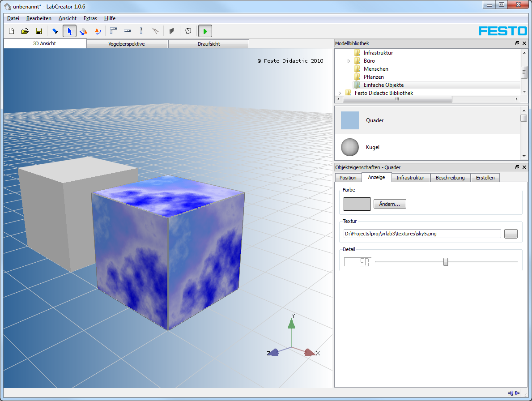The height and width of the screenshot is (401, 532).
Task: Select the vertical ruler tool
Action: click(141, 31)
